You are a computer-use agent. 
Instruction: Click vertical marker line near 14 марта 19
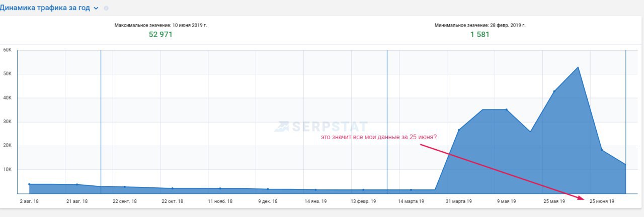tap(387, 122)
